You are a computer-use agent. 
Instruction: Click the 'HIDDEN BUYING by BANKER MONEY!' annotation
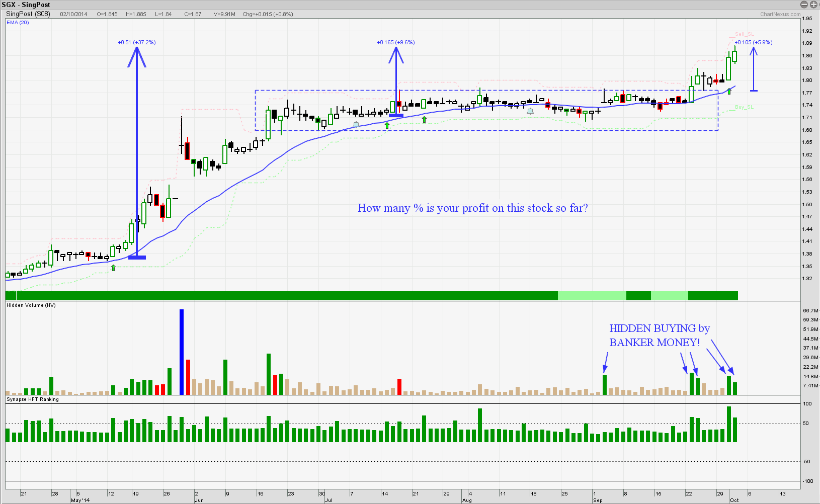coord(659,335)
